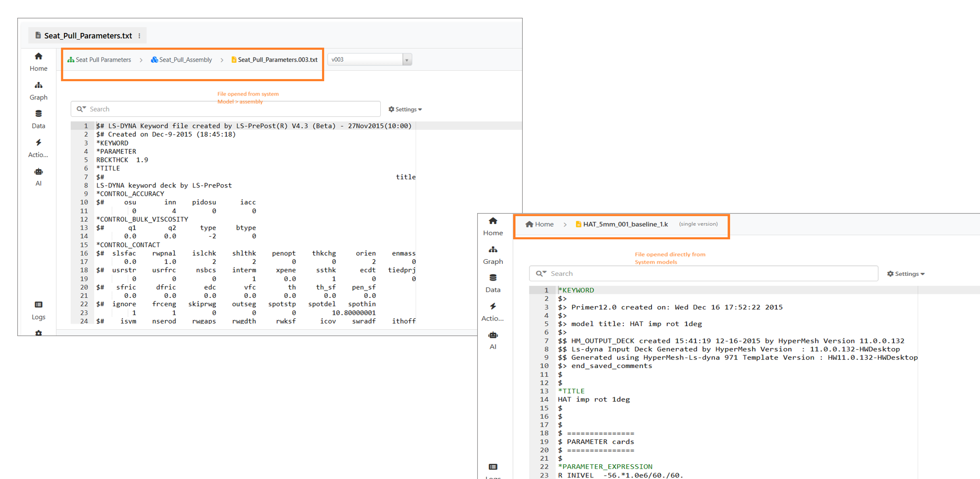Open the Actions lightning icon in left sidebar
Screen dimensions: 980x479
click(38, 148)
